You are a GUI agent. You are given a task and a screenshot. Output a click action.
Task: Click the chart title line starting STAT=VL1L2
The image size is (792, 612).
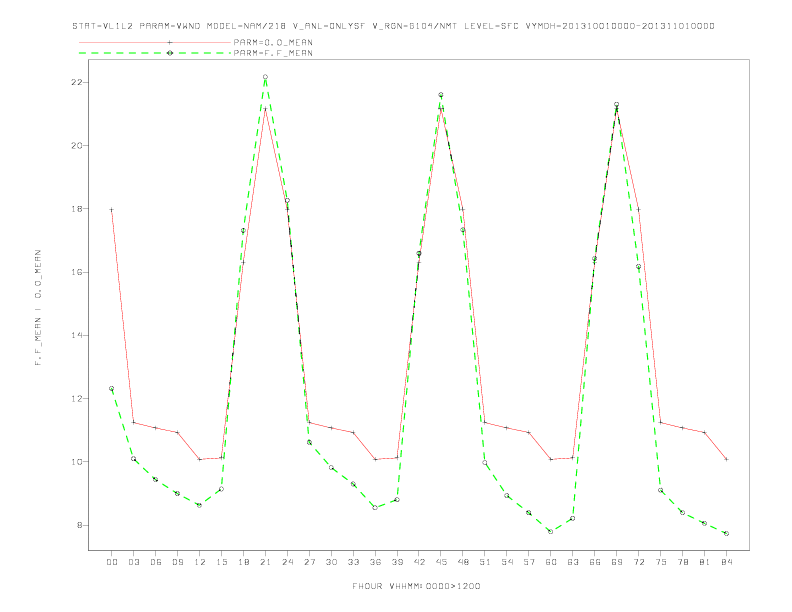tap(393, 26)
